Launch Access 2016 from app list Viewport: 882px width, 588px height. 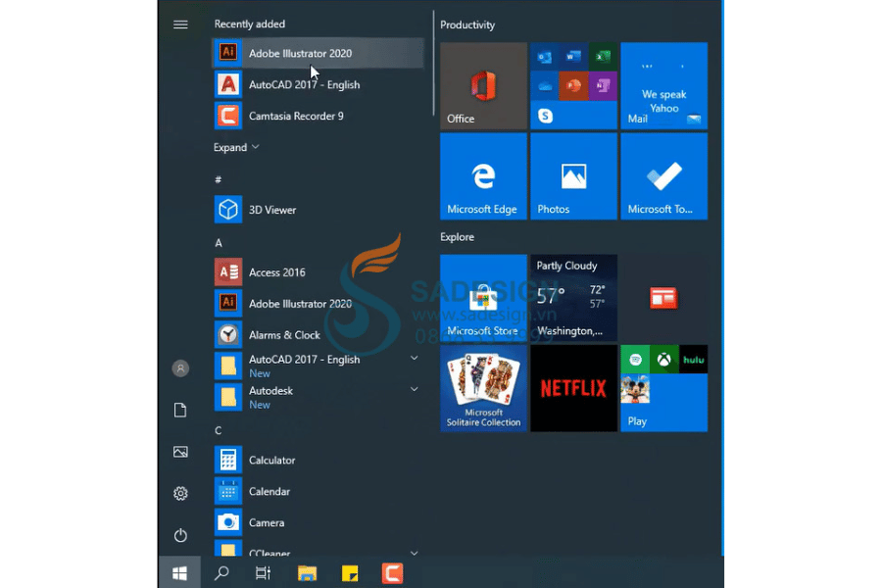(x=276, y=272)
